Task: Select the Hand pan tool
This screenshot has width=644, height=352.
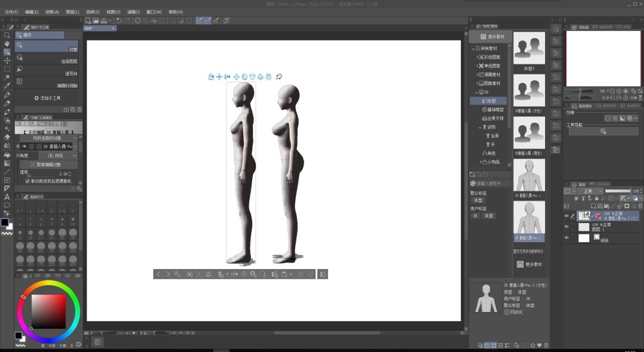Action: [x=7, y=44]
